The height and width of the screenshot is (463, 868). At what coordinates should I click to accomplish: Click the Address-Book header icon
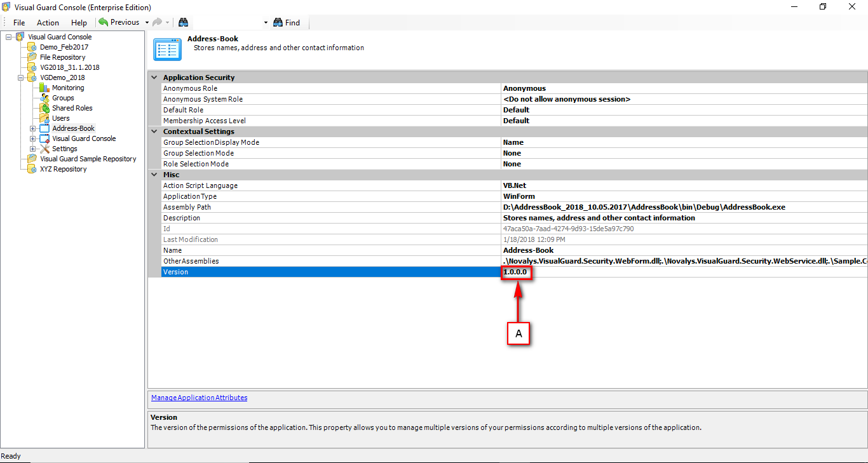[167, 49]
